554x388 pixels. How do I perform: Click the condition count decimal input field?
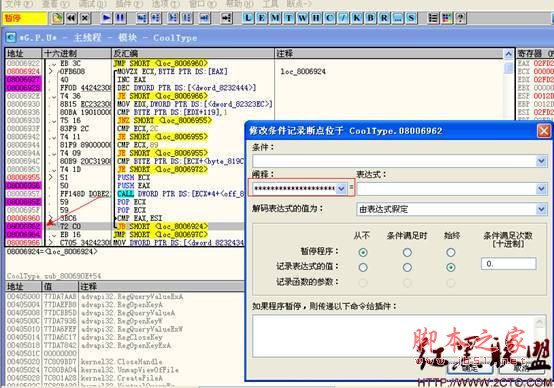508,264
